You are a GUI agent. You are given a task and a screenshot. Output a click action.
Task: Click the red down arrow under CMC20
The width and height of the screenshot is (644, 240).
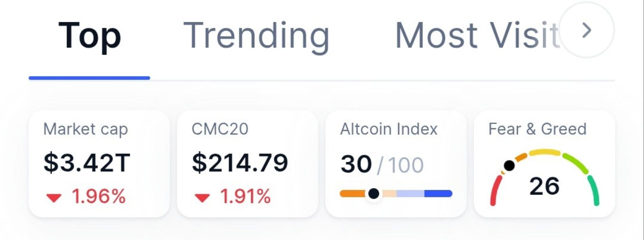(202, 198)
